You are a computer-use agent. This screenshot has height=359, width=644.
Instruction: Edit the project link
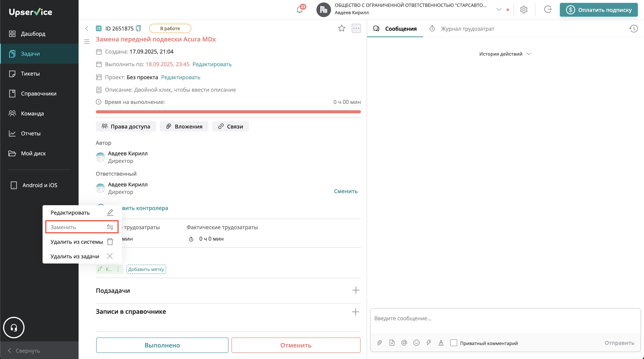(x=181, y=77)
